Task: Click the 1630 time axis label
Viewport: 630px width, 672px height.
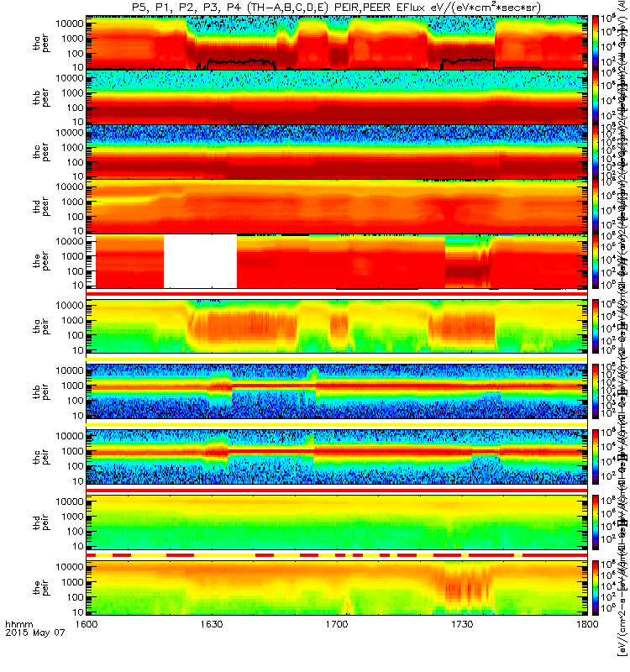Action: pyautogui.click(x=212, y=624)
